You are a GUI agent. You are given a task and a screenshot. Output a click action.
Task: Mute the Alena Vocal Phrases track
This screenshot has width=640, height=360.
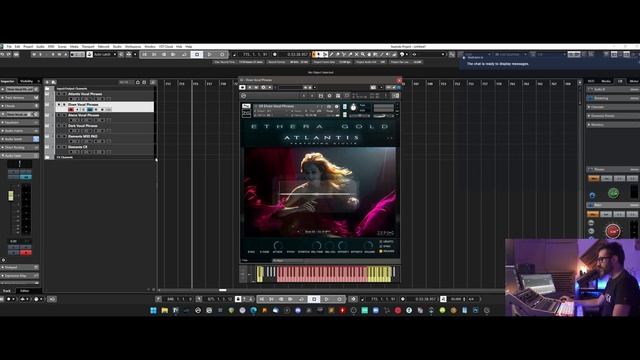coord(58,115)
